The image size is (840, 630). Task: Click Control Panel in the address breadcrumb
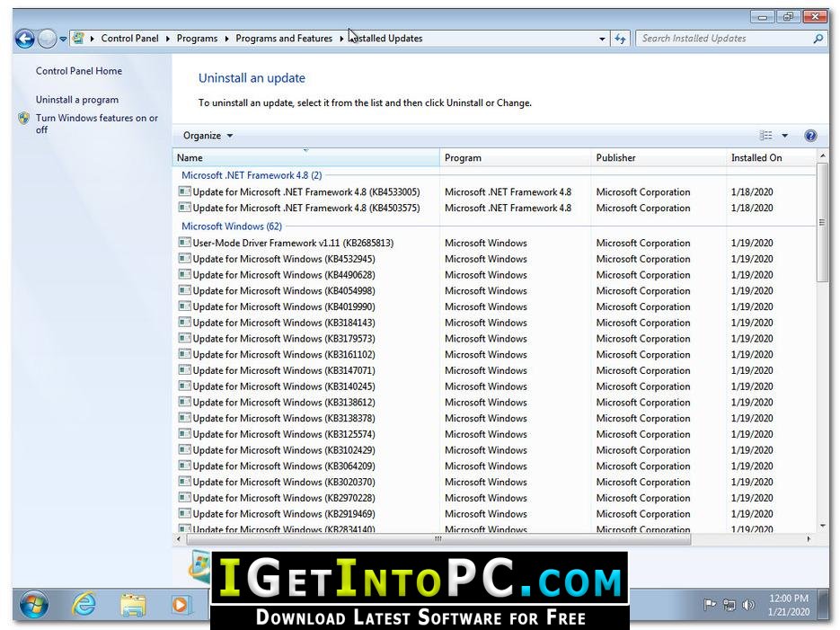129,39
